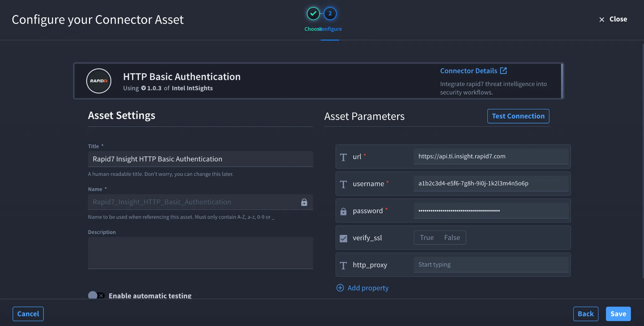
Task: Go Back to previous step
Action: point(586,314)
